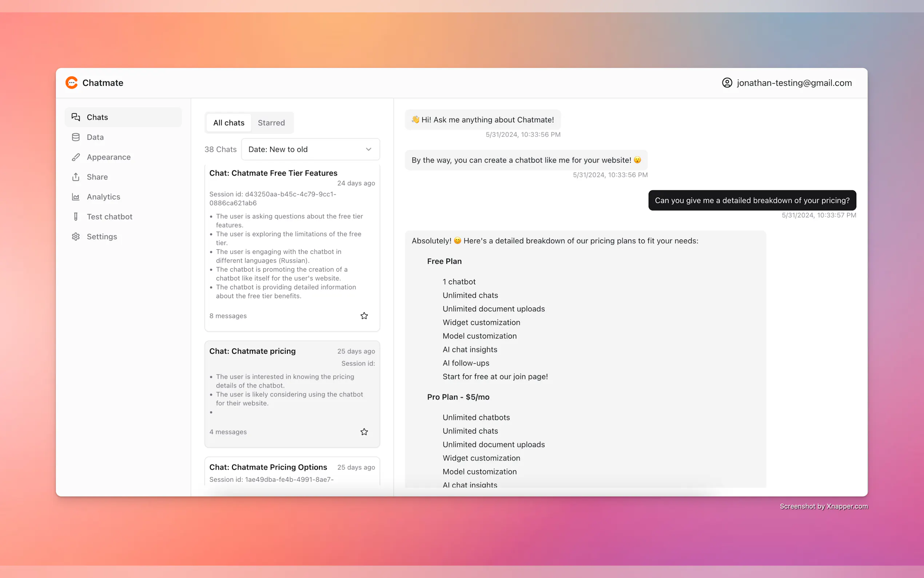Open Settings via the gear icon
Image resolution: width=924 pixels, height=578 pixels.
click(x=76, y=237)
